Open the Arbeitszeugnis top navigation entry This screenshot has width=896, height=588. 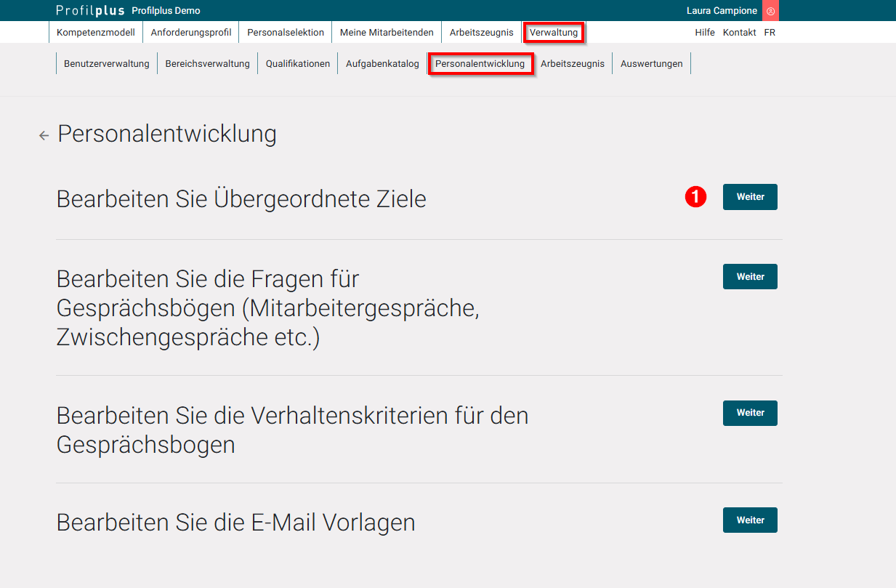coord(481,32)
